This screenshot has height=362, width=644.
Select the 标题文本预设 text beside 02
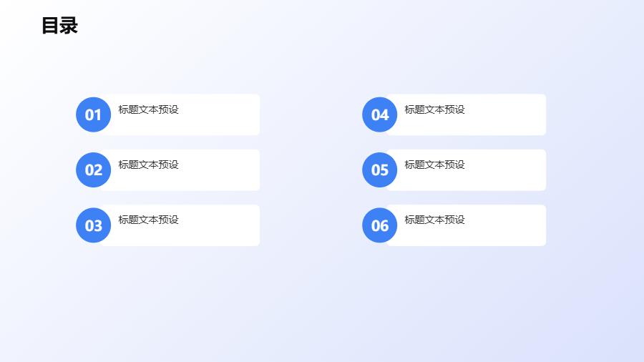148,165
